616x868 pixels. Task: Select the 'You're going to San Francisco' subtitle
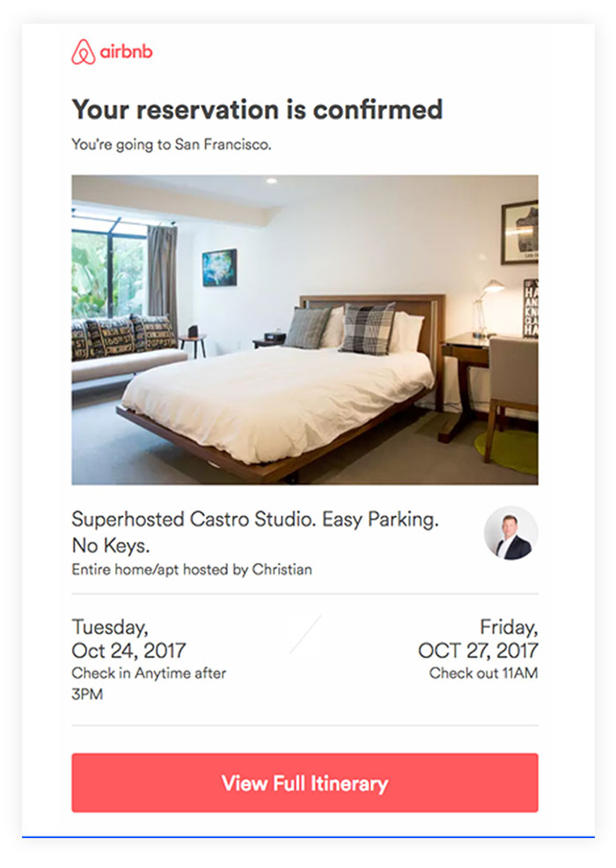(x=174, y=142)
